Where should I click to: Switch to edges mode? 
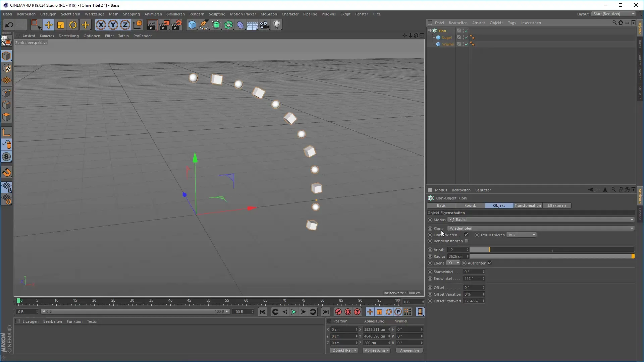[6, 105]
